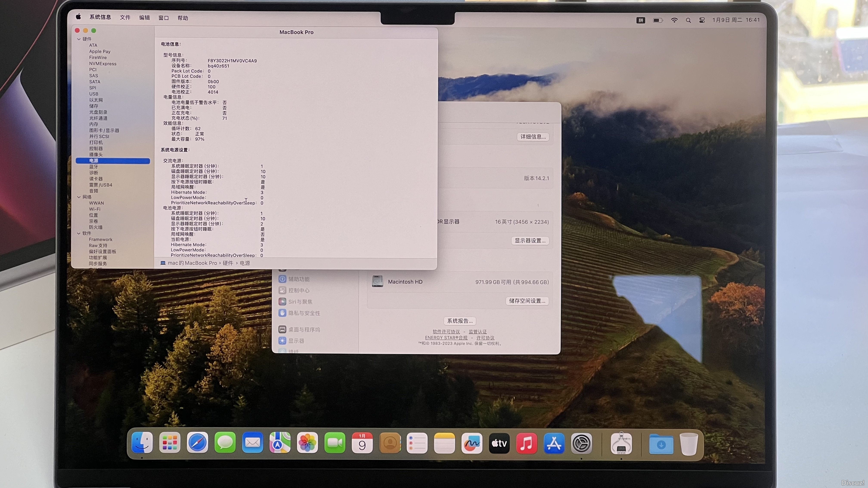Select 图形卡/显示器 in sidebar
The width and height of the screenshot is (868, 488).
pyautogui.click(x=104, y=130)
